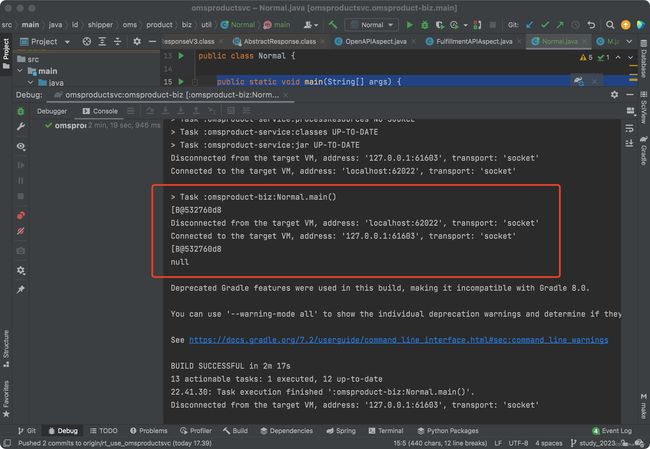Click the UTF-8 encoding status bar item
Screen dimensions: 650x449
click(x=519, y=443)
